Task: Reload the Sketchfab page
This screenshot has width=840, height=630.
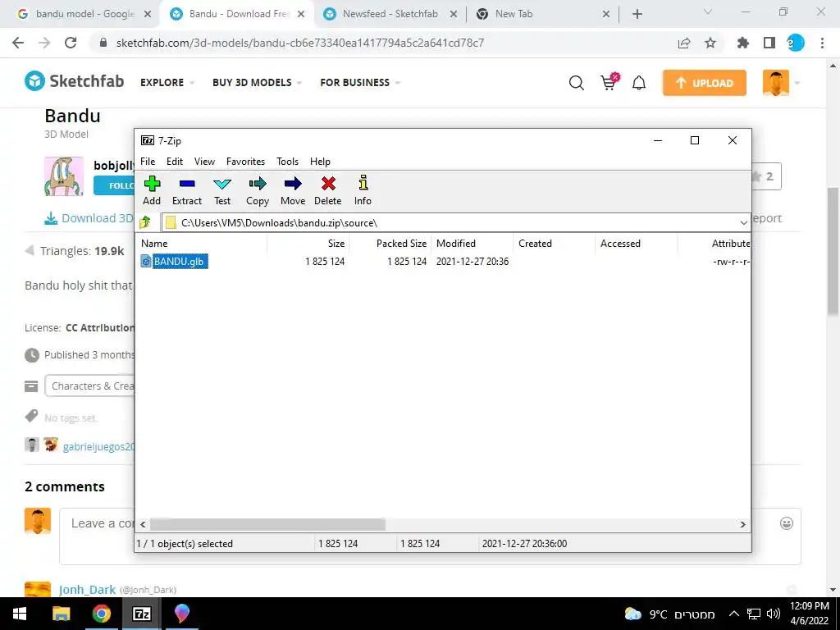Action: (71, 43)
